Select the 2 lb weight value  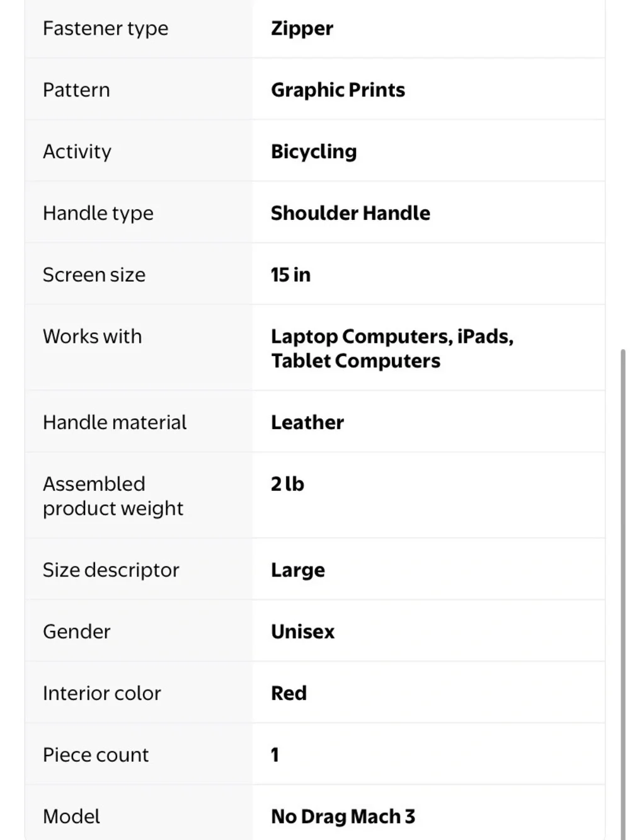[287, 484]
